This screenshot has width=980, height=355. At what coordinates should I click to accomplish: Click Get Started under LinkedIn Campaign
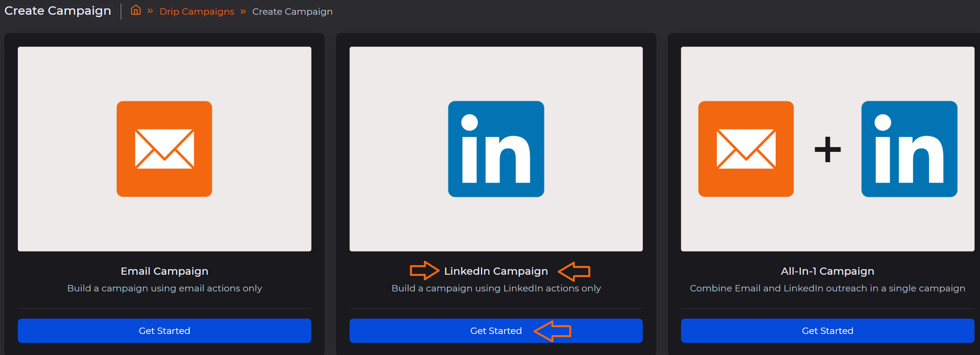496,331
